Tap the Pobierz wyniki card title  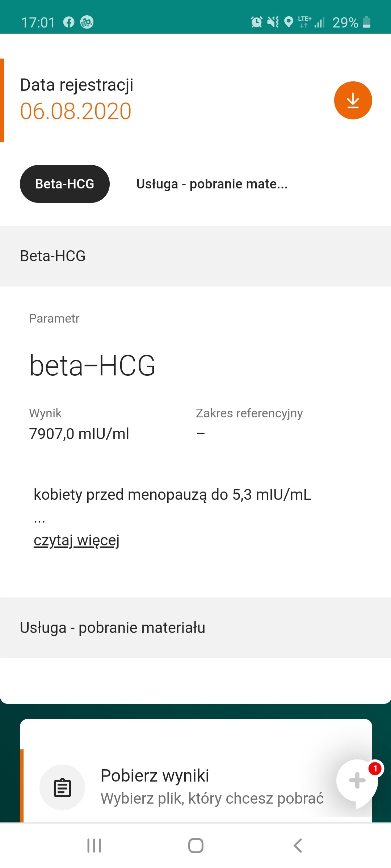[x=155, y=775]
